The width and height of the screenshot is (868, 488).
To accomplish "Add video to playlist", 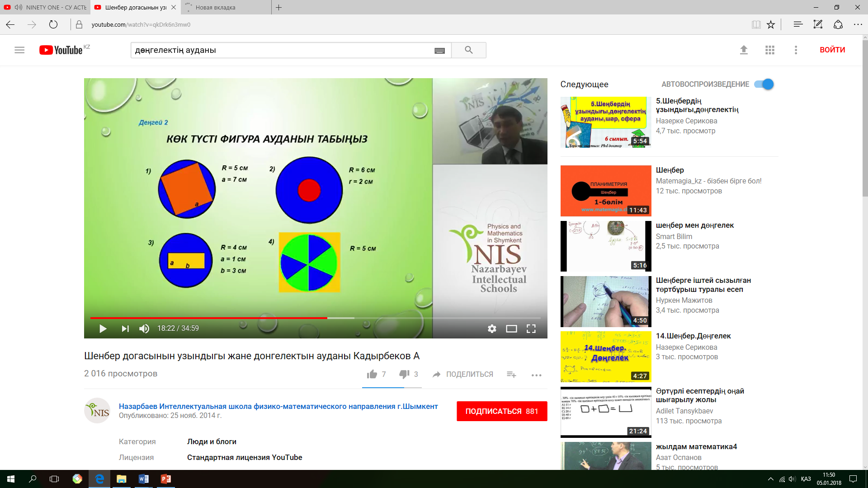I will (x=511, y=374).
